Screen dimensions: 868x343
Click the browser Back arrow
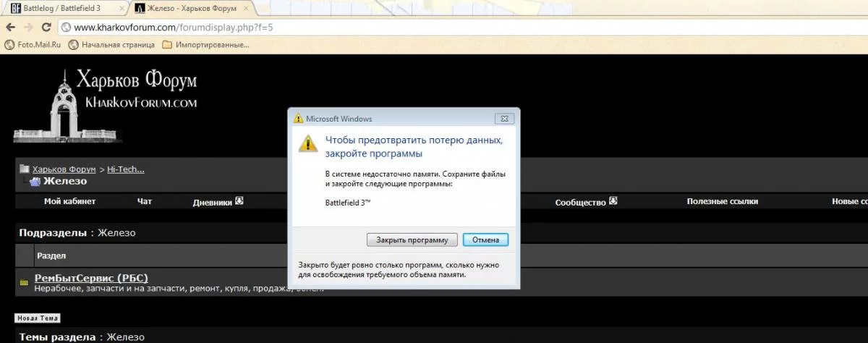[x=10, y=27]
